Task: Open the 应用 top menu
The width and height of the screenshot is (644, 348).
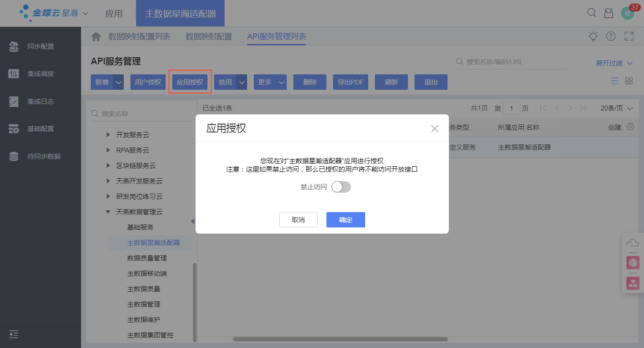Action: point(114,14)
